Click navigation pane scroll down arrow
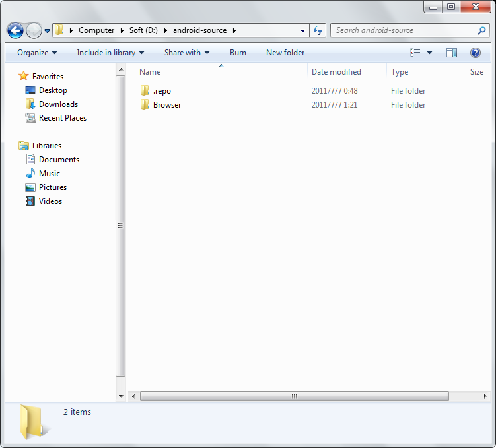Viewport: 496px width, 448px height. tap(121, 396)
